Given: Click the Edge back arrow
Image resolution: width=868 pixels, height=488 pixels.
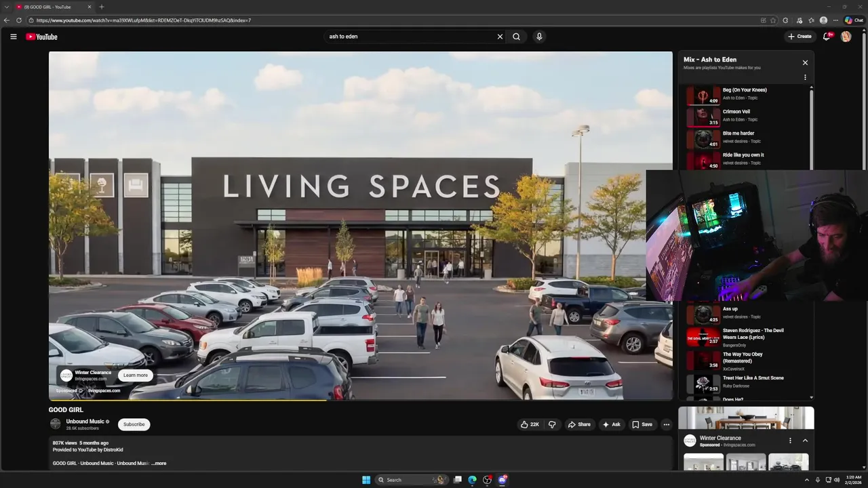Looking at the screenshot, I should (7, 20).
